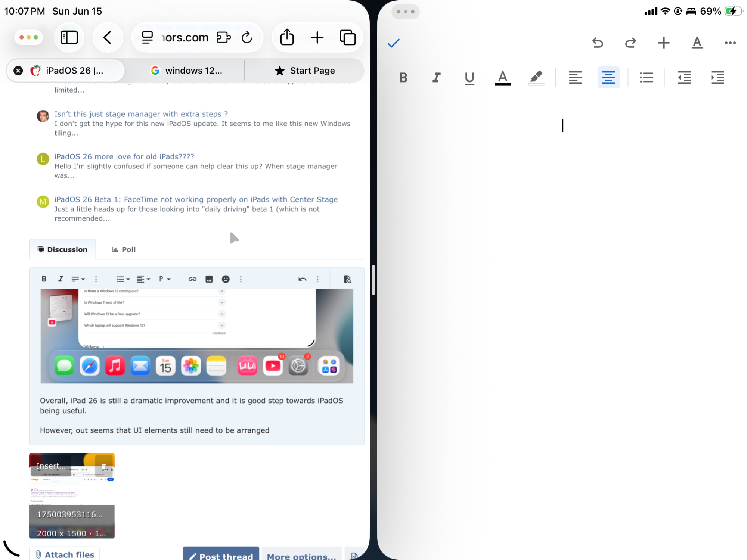The width and height of the screenshot is (747, 560).
Task: Open text formatting dropdown in forum editor
Action: tap(78, 279)
